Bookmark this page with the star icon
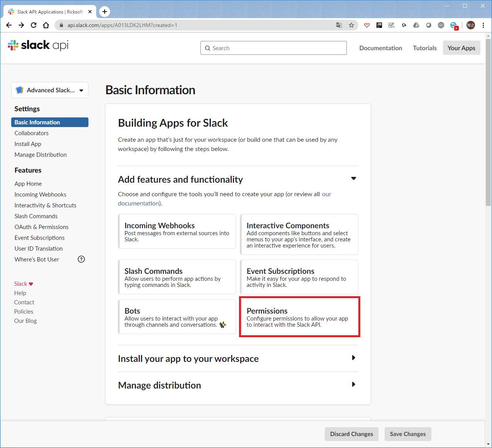 351,25
